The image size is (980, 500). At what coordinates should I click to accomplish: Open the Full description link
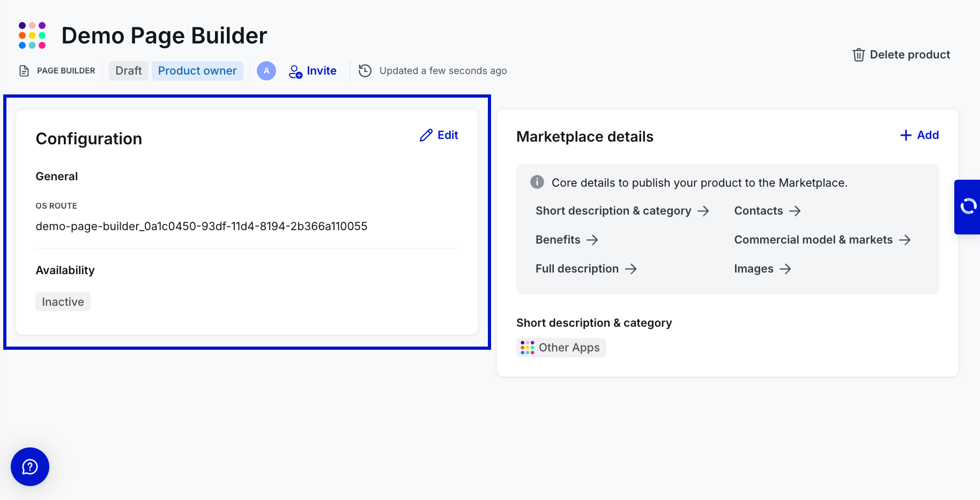pyautogui.click(x=585, y=269)
